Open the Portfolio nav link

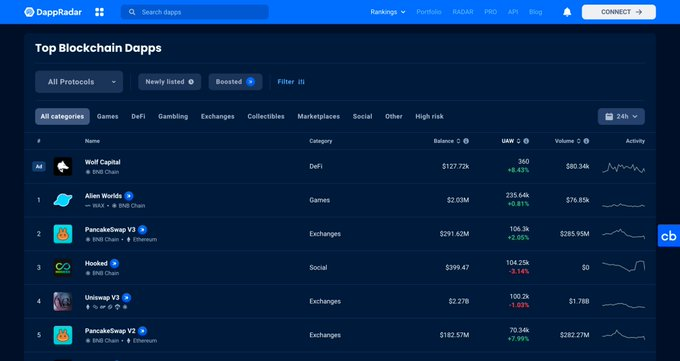(429, 12)
